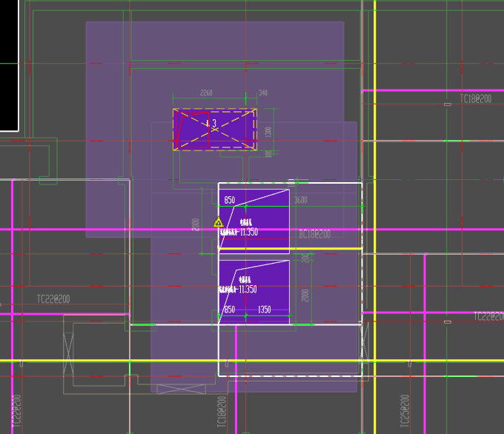Pick the vertical TC18@200 label

coord(222,412)
